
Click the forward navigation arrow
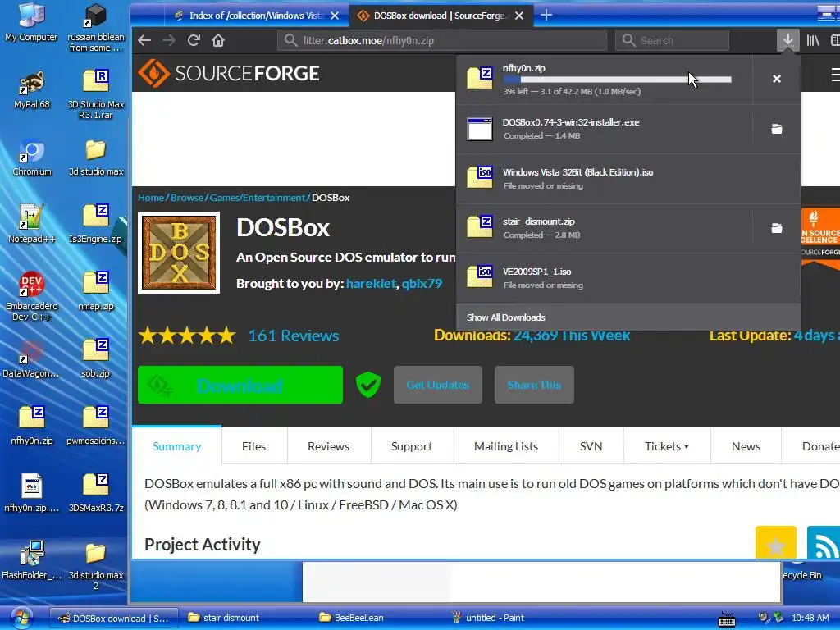coord(169,40)
